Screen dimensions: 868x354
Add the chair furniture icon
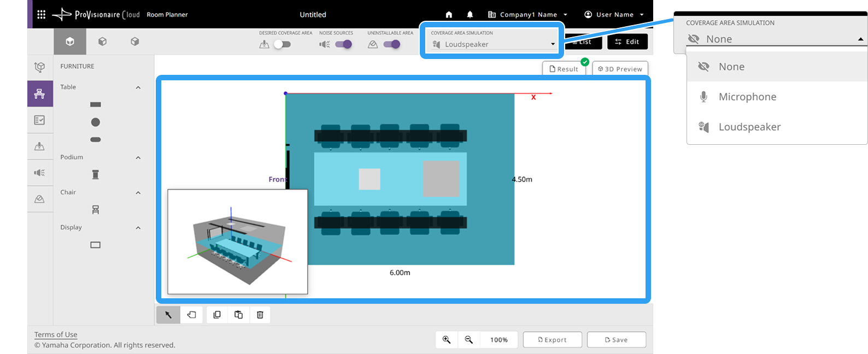coord(96,210)
